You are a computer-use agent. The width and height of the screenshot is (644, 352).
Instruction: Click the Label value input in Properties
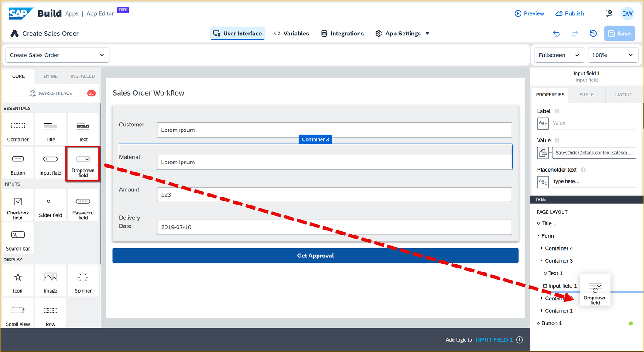pyautogui.click(x=594, y=123)
